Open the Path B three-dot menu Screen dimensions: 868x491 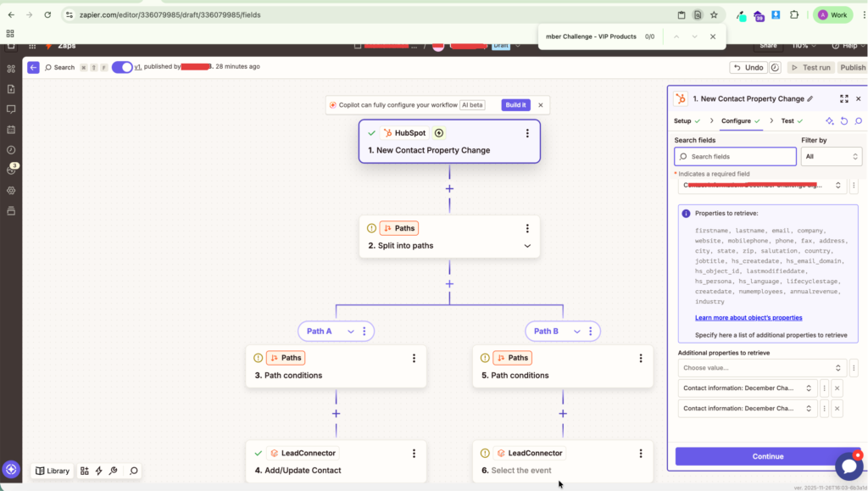(x=590, y=331)
